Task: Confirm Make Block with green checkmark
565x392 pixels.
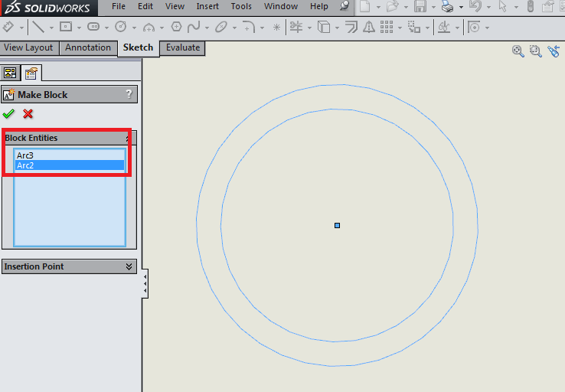Action: click(x=8, y=114)
